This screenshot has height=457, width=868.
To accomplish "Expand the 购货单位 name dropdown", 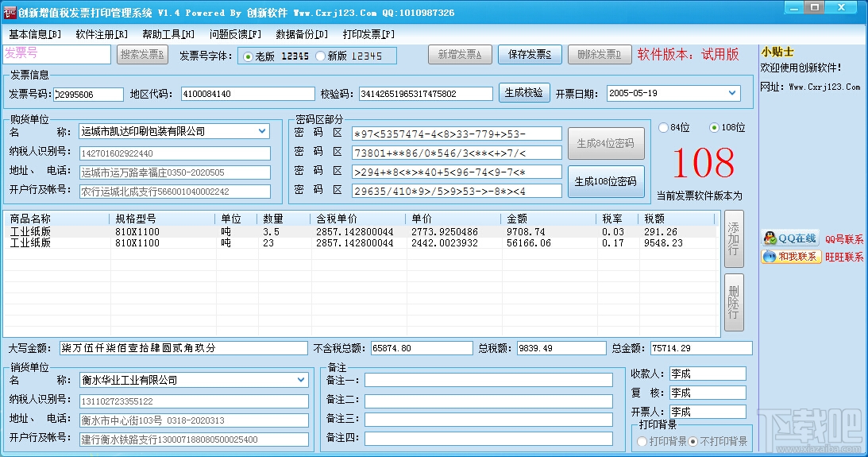I will [x=262, y=131].
